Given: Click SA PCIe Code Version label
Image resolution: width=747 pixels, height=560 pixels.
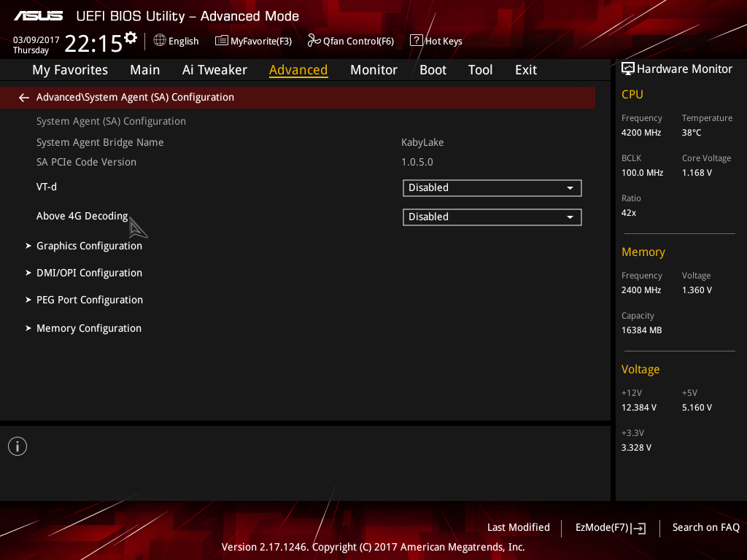Looking at the screenshot, I should click(x=86, y=162).
